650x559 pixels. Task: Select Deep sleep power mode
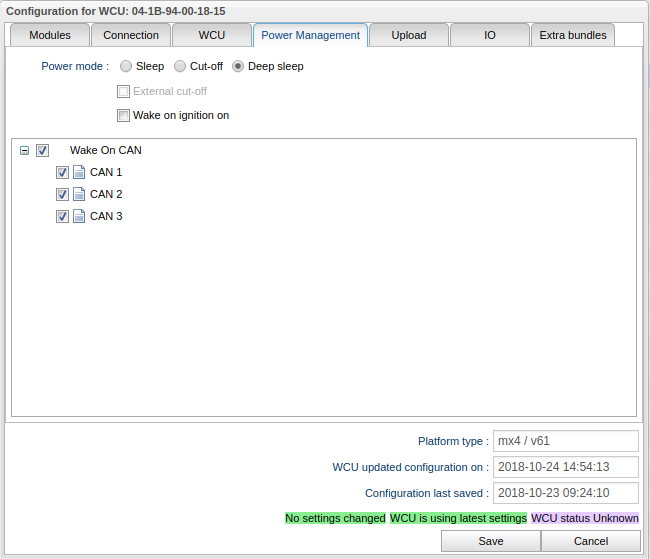point(238,67)
